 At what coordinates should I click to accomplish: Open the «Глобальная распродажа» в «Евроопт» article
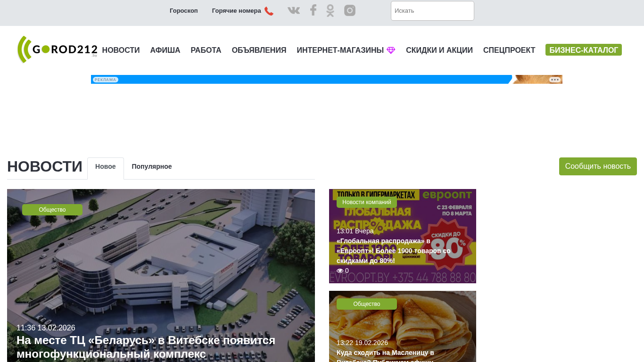pyautogui.click(x=394, y=251)
